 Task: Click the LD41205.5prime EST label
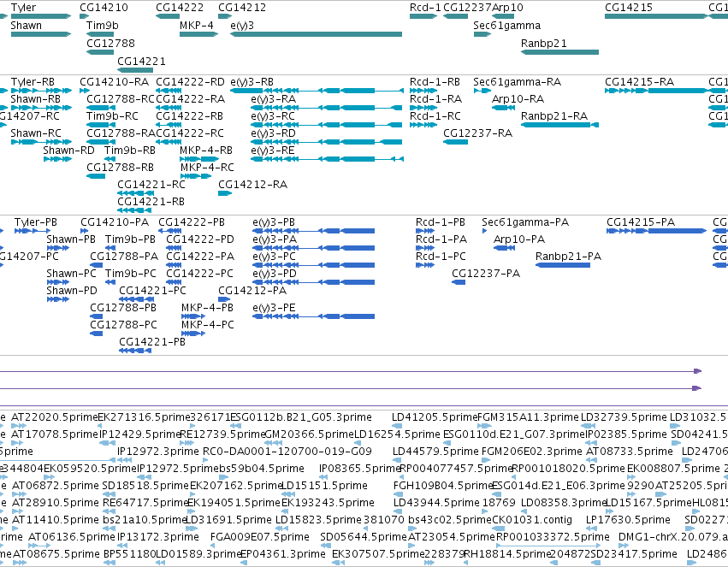pyautogui.click(x=435, y=417)
